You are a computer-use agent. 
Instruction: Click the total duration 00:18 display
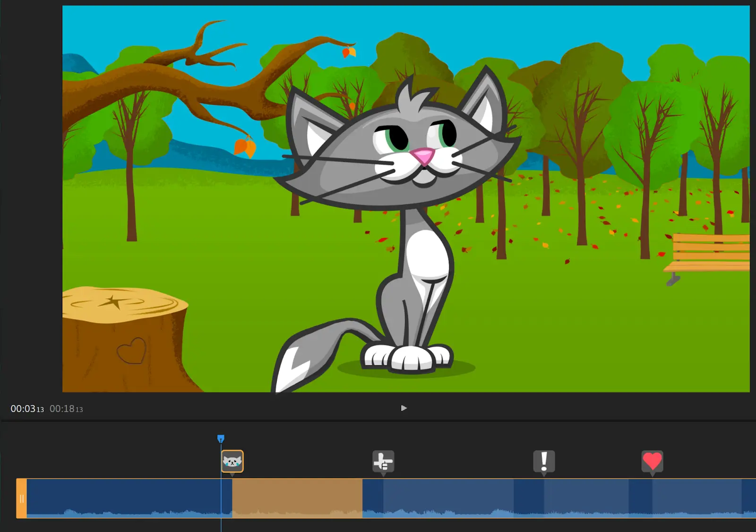(x=66, y=409)
